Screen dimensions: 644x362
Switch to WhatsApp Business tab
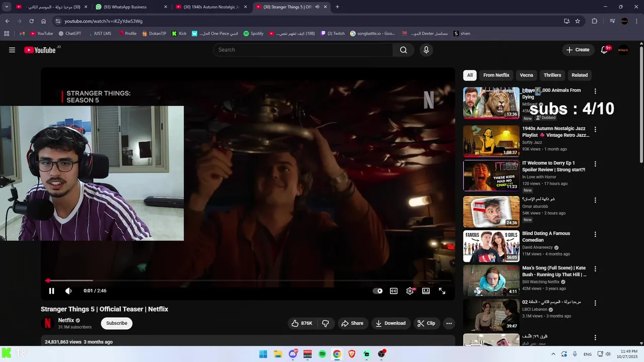pos(132,7)
